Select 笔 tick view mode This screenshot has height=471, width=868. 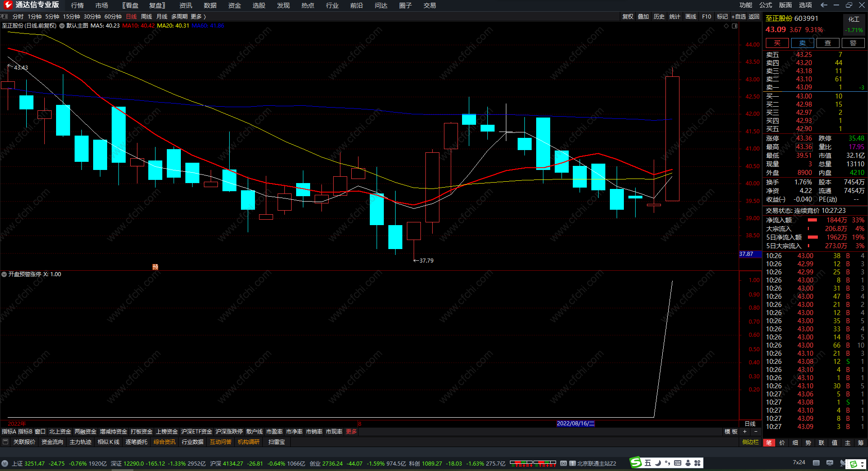[769, 443]
